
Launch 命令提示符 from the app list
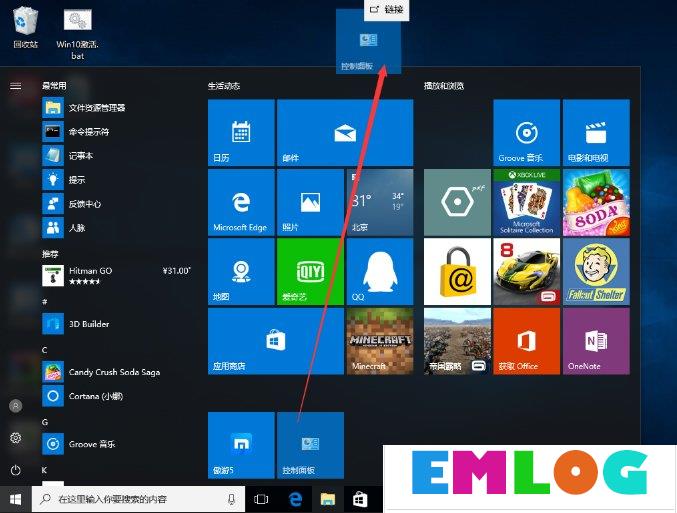coord(117,132)
